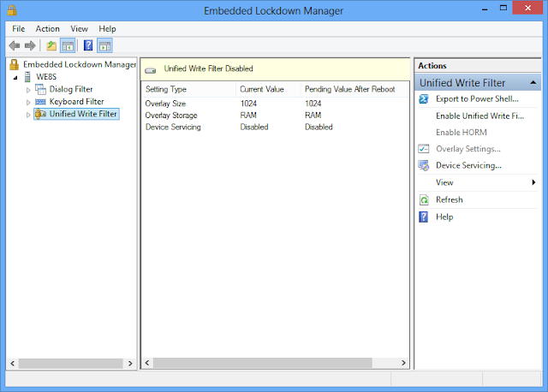The height and width of the screenshot is (392, 548).
Task: Select the WE8S tree item
Action: coord(46,77)
